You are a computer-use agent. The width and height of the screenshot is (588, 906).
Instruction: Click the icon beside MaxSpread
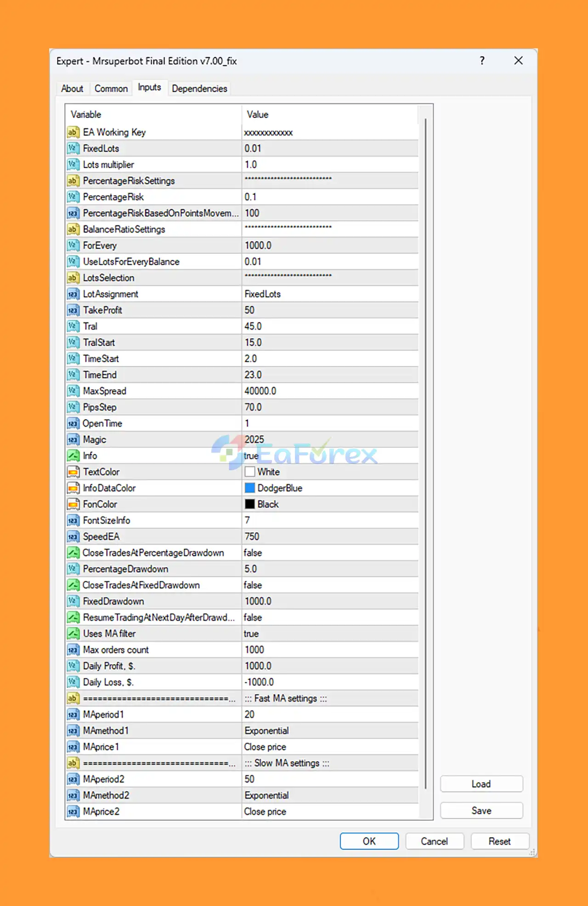click(73, 391)
